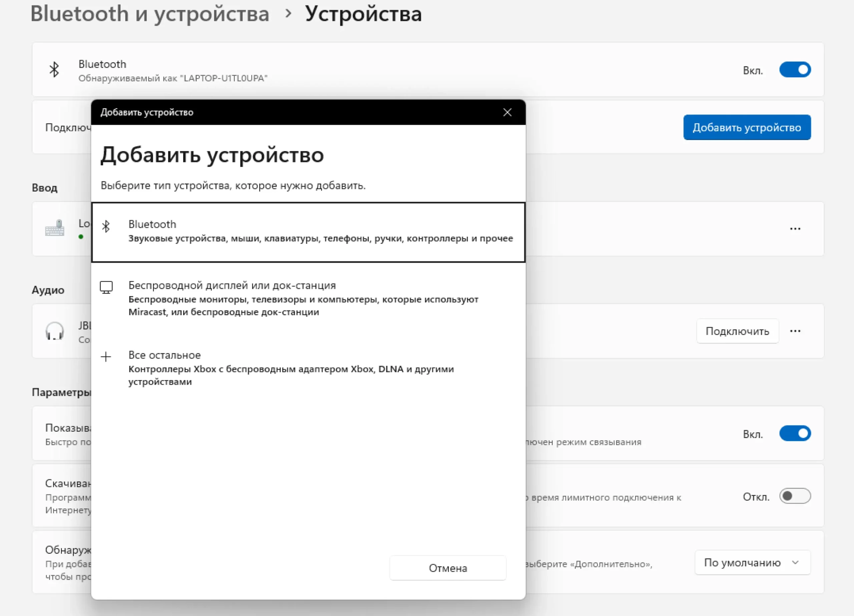Viewport: 854px width, 616px height.
Task: Click the JBL headphones icon under Аудио
Action: pyautogui.click(x=55, y=331)
